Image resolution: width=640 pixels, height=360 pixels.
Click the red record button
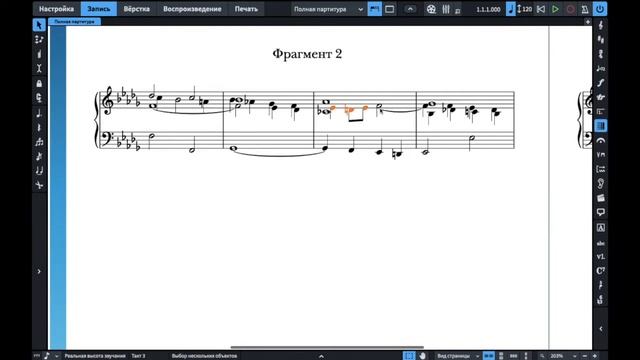(x=570, y=9)
